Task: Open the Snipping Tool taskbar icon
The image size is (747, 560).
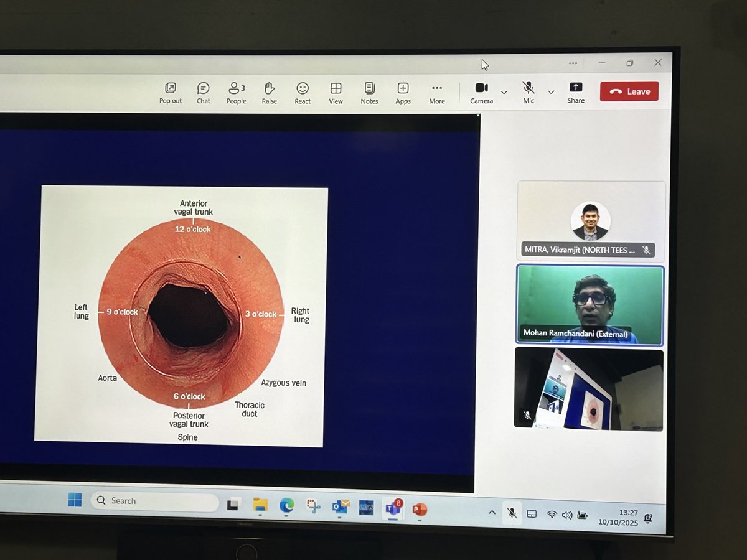Action: pyautogui.click(x=314, y=506)
